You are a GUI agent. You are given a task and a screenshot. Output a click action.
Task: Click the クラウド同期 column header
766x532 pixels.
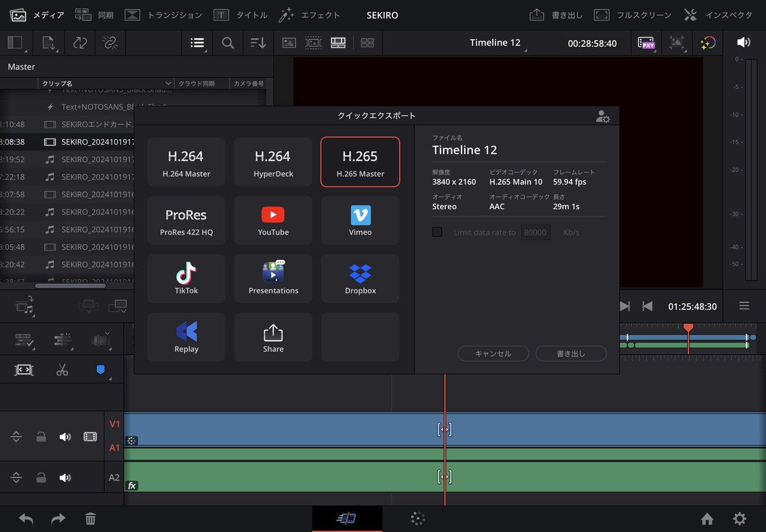tap(196, 84)
